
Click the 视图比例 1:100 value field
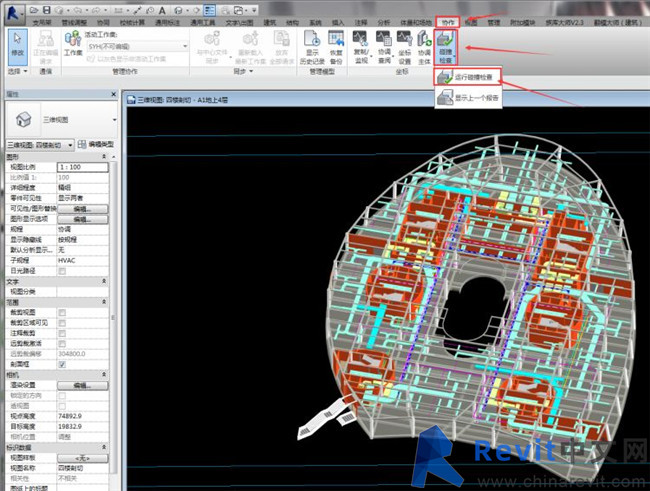82,167
